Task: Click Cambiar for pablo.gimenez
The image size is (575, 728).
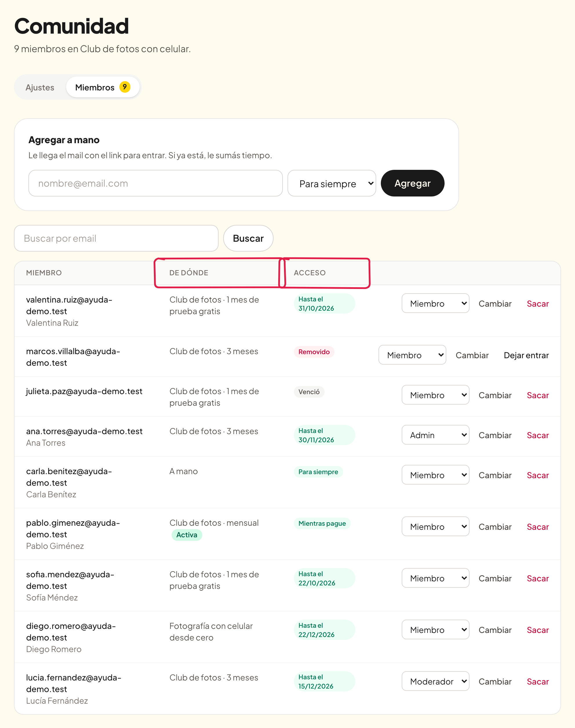Action: click(x=495, y=527)
